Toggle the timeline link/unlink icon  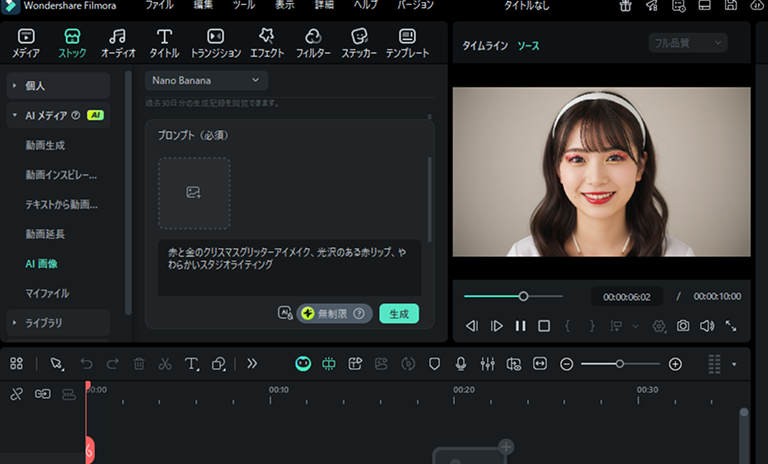point(17,395)
